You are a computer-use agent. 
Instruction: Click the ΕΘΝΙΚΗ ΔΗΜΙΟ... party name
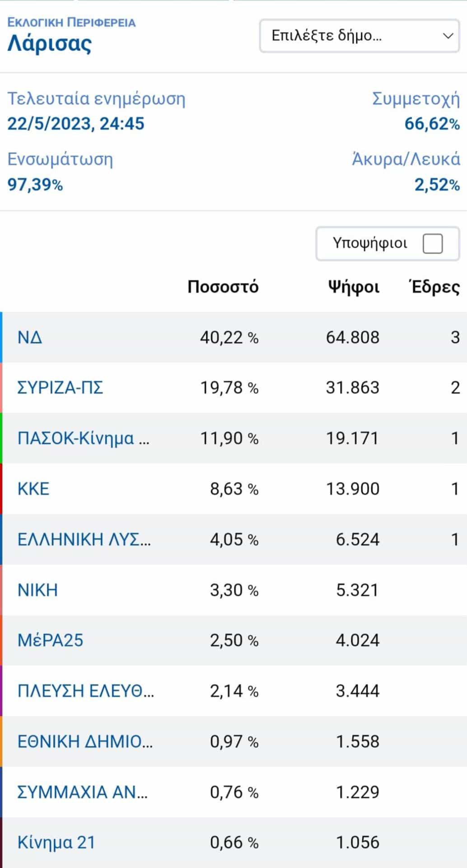(x=85, y=742)
